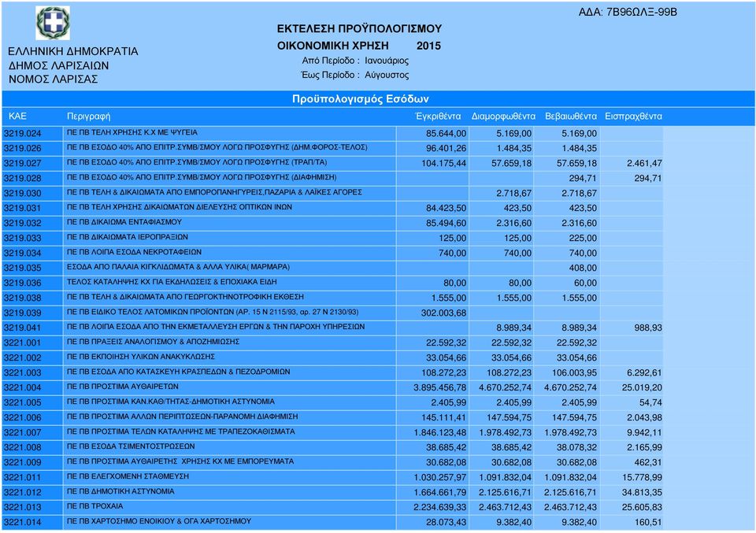Click the ΔΗΜΟΣ ΛΑΡΙΣΑΙΩΝ heading
This screenshot has width=756, height=533.
(x=58, y=65)
